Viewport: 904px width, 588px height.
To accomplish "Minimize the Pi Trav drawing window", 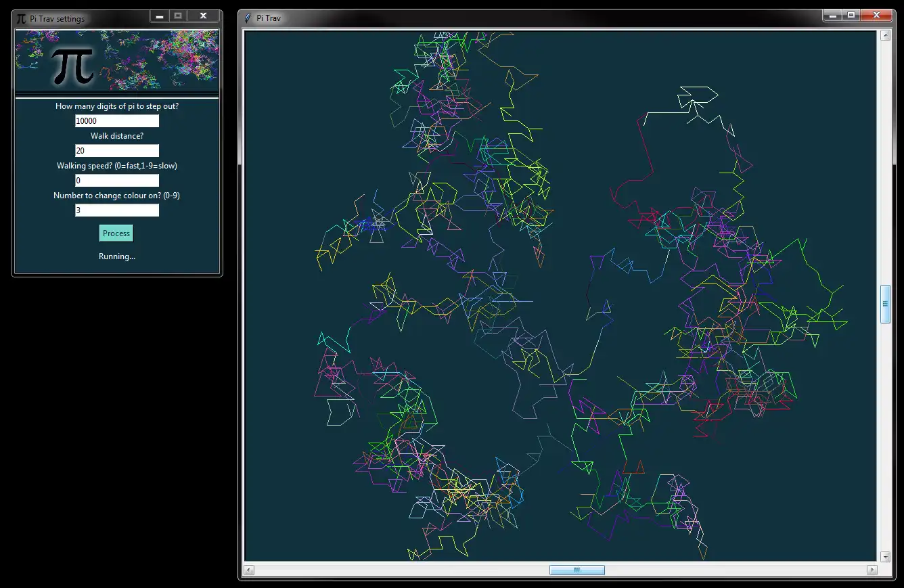I will click(x=833, y=15).
